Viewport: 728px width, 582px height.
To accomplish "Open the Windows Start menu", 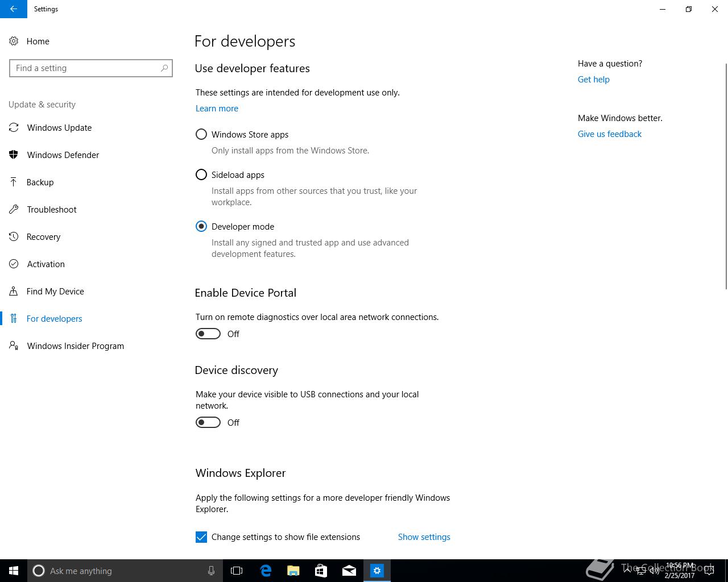I will pyautogui.click(x=14, y=571).
